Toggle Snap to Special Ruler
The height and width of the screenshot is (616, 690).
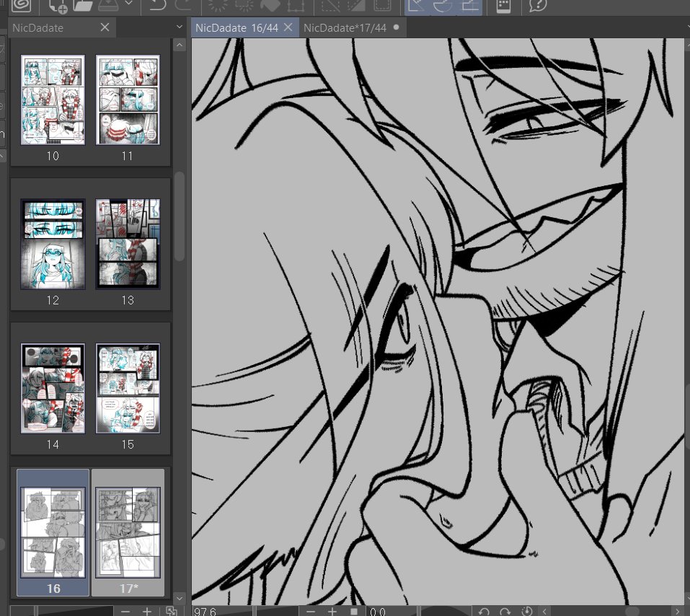point(443,6)
